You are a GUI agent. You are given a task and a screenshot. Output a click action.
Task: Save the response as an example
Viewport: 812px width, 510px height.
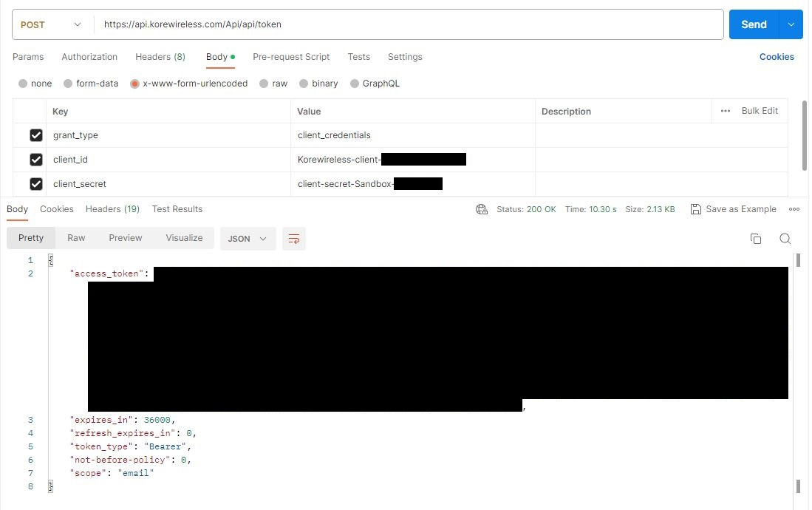(733, 209)
